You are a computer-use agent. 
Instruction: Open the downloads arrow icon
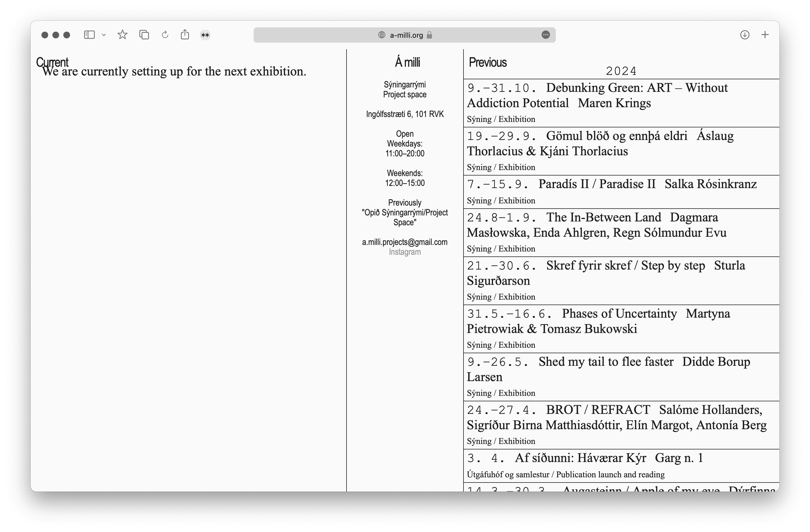click(745, 35)
